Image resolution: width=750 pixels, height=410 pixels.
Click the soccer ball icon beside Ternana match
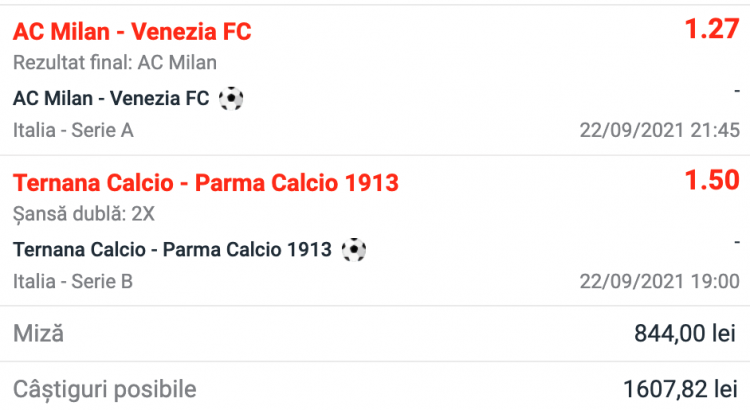click(x=353, y=249)
